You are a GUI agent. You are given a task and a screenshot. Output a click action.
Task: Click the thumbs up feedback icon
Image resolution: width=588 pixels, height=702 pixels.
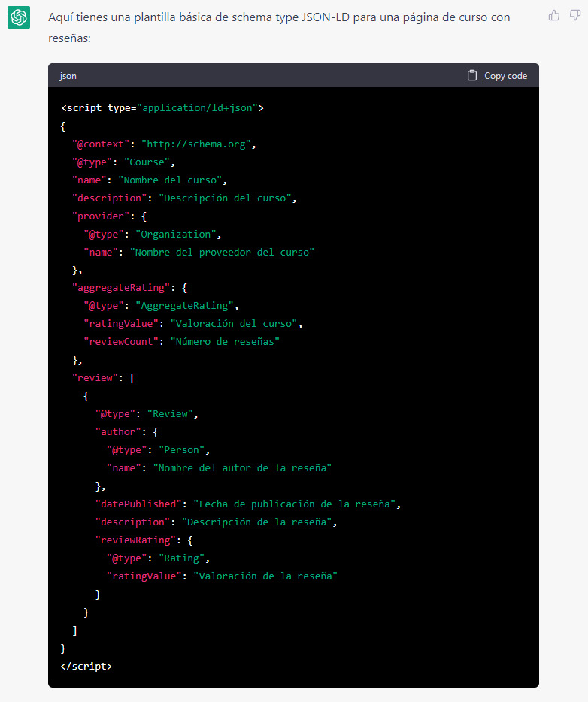coord(554,16)
